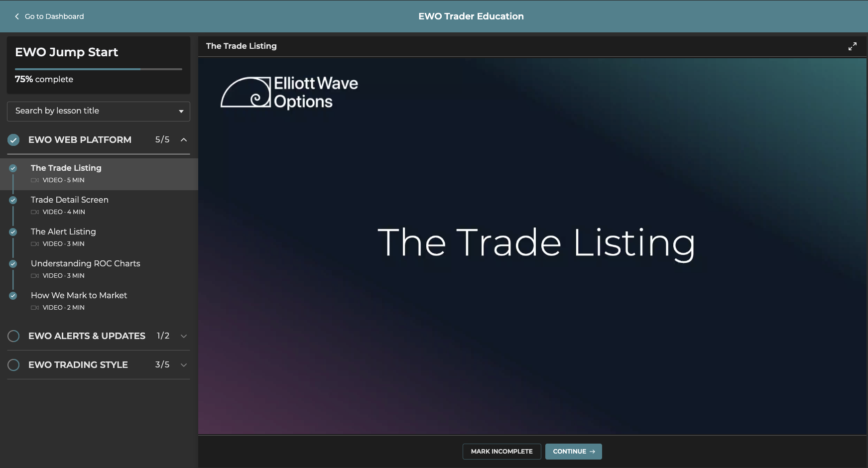Toggle the EWO TRADING STYLE completion circle

(13, 365)
